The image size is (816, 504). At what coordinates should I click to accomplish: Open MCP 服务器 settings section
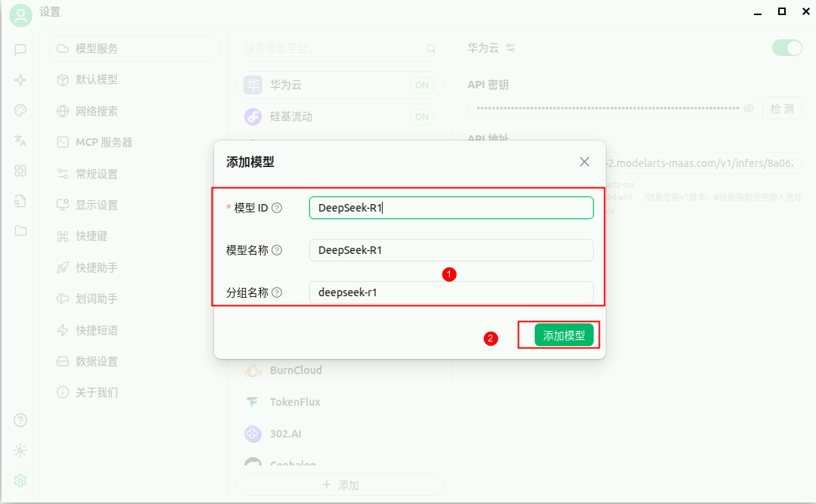(x=135, y=143)
